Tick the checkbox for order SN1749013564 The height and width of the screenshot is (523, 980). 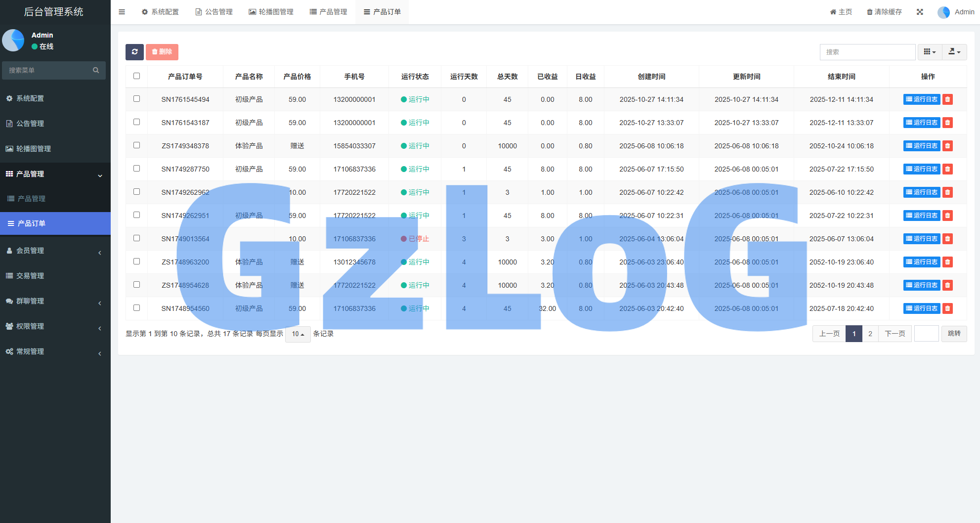[x=137, y=238]
